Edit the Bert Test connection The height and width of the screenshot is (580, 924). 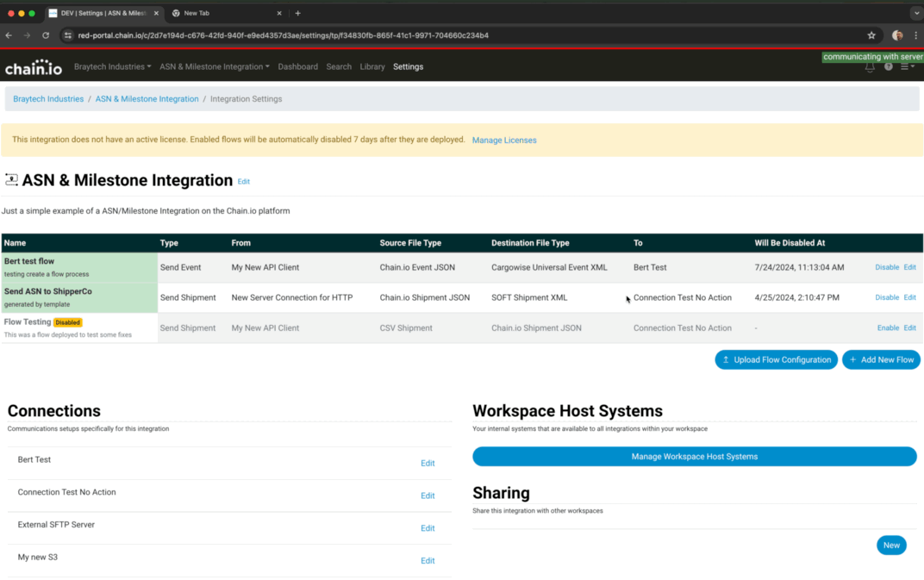tap(428, 464)
